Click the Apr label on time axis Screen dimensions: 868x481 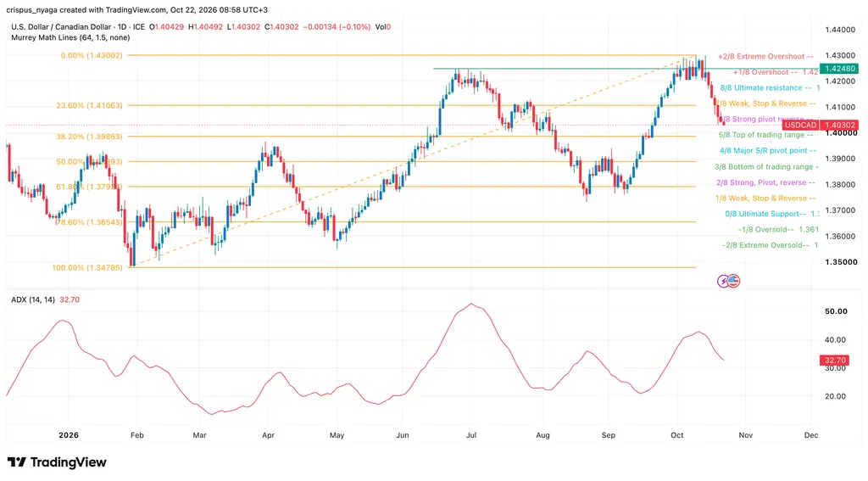pos(269,435)
